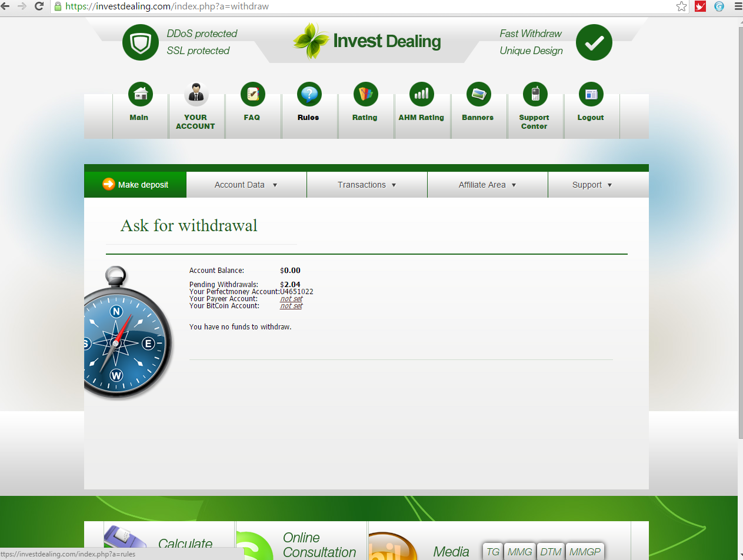Image resolution: width=743 pixels, height=560 pixels.
Task: Click the Logout newspaper icon
Action: pyautogui.click(x=591, y=94)
